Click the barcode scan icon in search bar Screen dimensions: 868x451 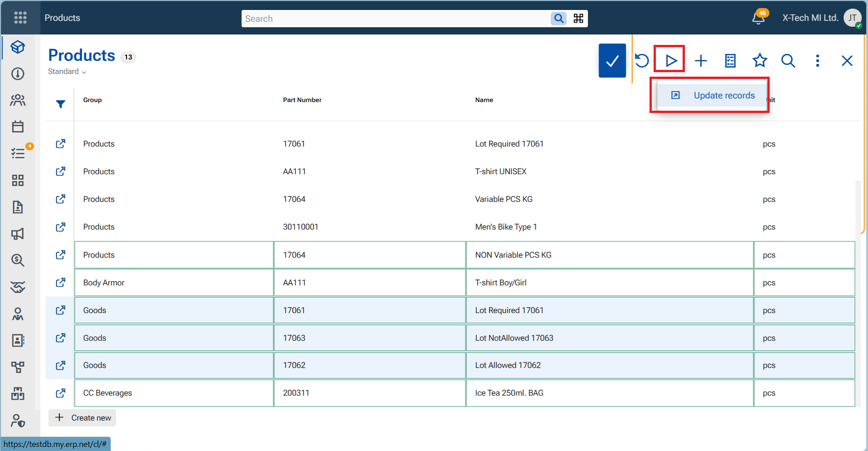(x=578, y=19)
